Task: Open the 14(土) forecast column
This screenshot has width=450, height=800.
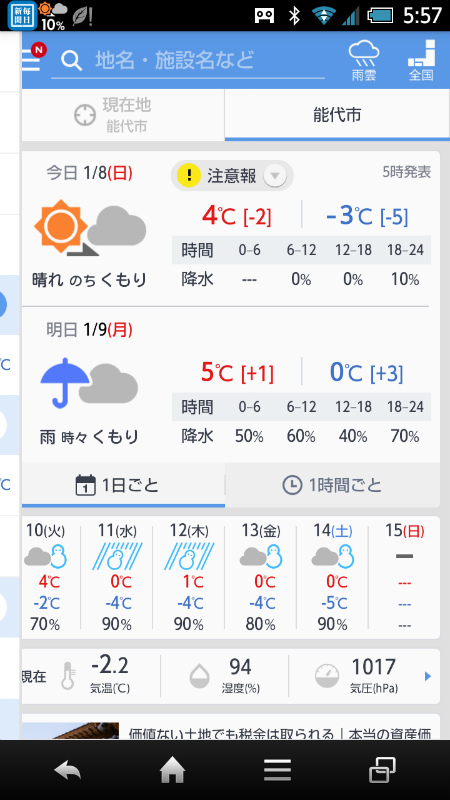Action: click(x=333, y=577)
